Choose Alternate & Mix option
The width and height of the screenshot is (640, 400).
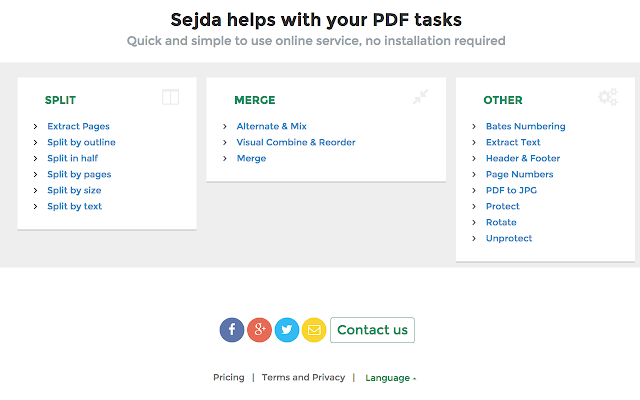tap(271, 127)
